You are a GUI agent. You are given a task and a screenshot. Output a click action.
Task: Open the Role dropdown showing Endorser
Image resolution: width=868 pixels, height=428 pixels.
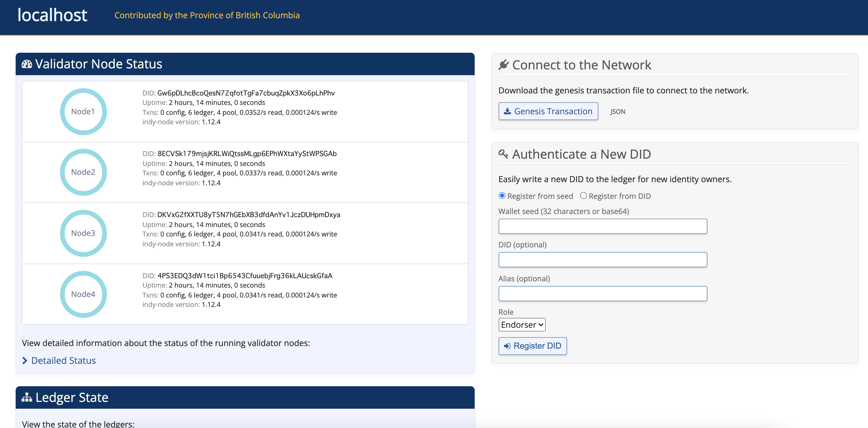(x=522, y=325)
